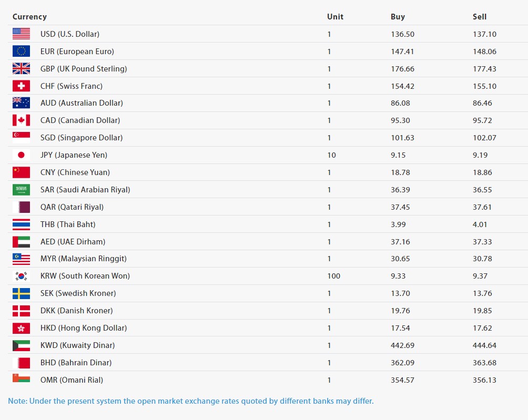528x420 pixels.
Task: Select the Omani Rial sell rate 356.13
Action: pyautogui.click(x=484, y=380)
